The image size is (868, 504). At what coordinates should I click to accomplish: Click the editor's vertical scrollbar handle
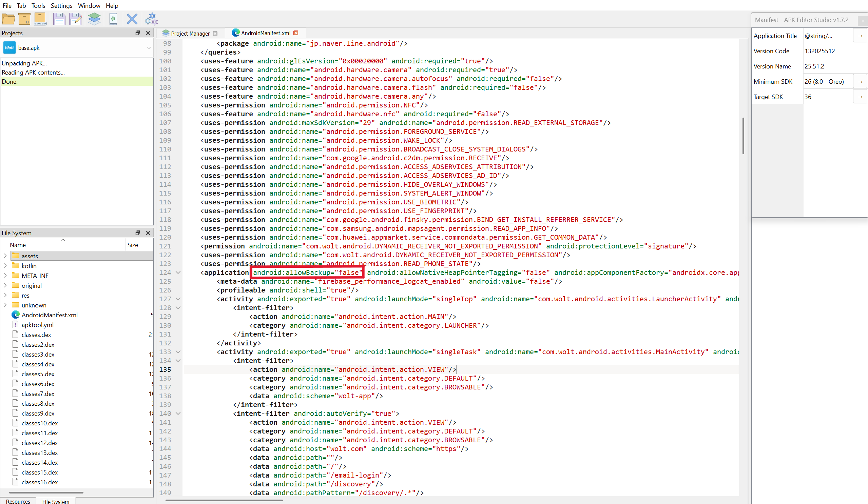(743, 136)
